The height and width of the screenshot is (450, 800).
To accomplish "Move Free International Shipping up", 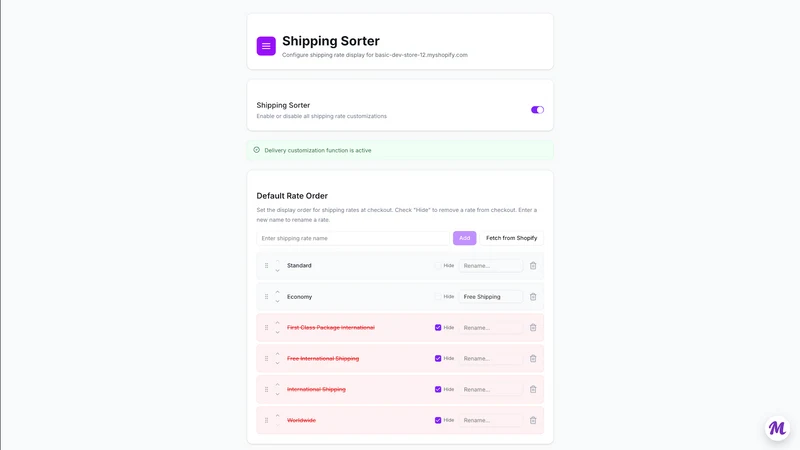I will pyautogui.click(x=278, y=354).
